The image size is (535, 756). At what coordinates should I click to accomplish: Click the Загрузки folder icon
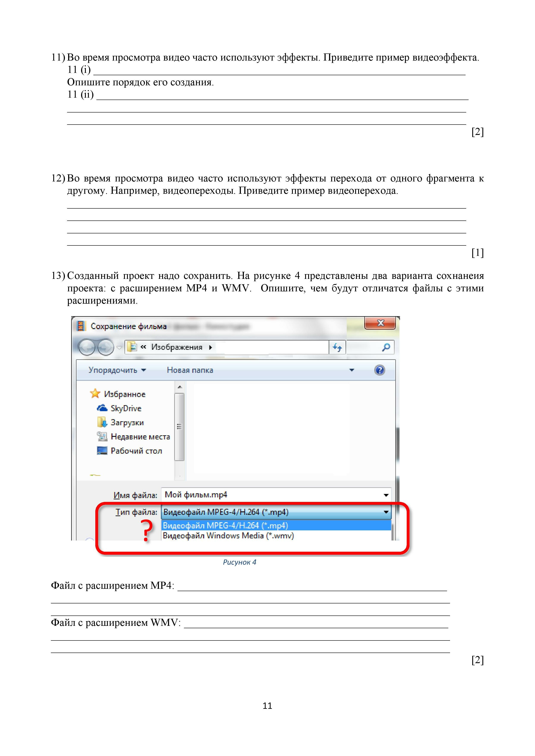(x=102, y=422)
